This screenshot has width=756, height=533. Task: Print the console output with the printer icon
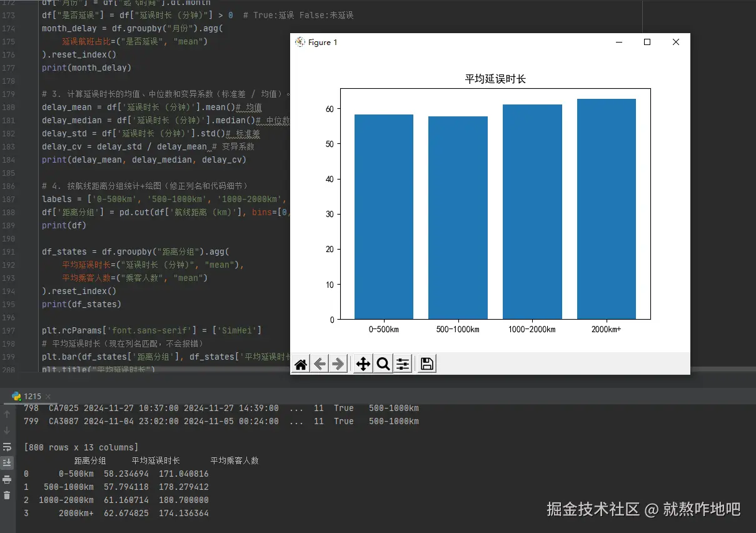click(x=7, y=479)
